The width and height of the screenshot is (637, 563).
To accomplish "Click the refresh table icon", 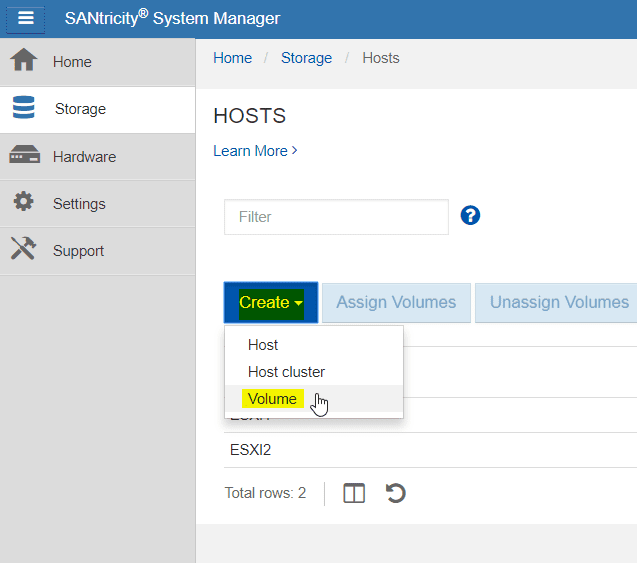I will [x=395, y=493].
